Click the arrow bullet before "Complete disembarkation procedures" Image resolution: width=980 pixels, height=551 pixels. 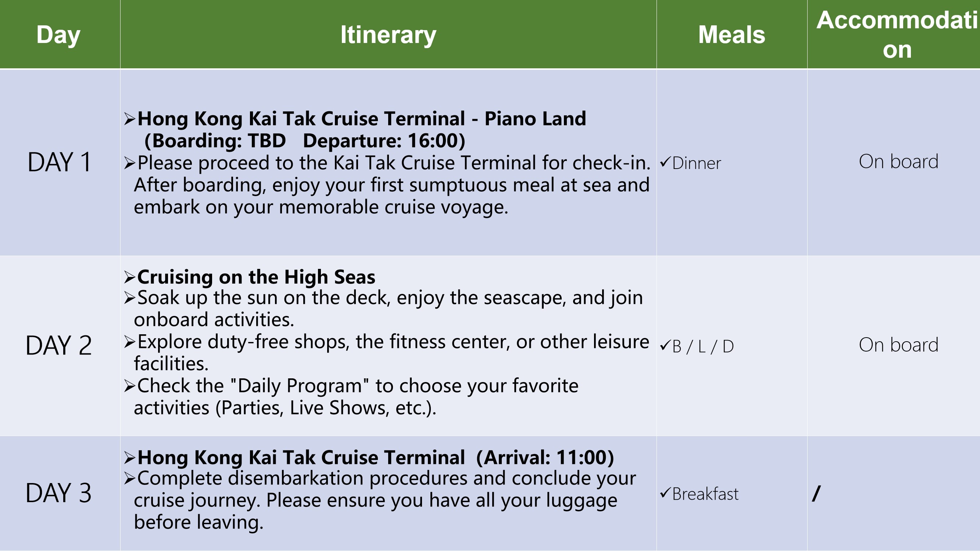129,479
